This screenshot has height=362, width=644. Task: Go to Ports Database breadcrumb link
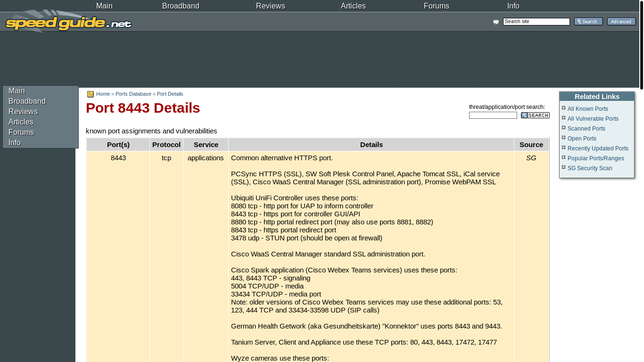click(133, 94)
